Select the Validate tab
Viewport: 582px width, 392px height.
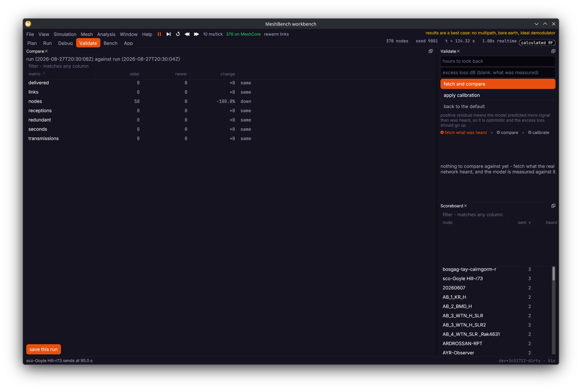click(x=88, y=43)
